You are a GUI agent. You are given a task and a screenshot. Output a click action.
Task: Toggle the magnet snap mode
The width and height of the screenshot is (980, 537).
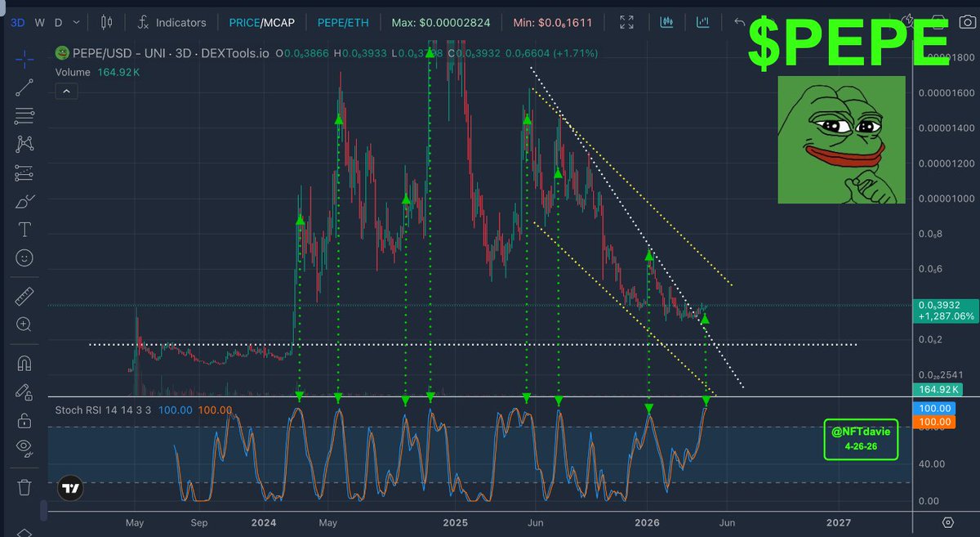[24, 362]
